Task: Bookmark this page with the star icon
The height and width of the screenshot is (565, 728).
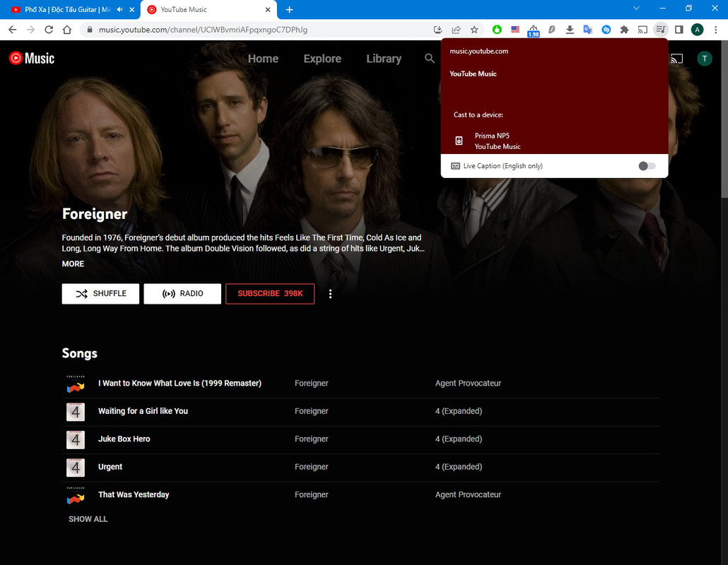Action: tap(474, 30)
